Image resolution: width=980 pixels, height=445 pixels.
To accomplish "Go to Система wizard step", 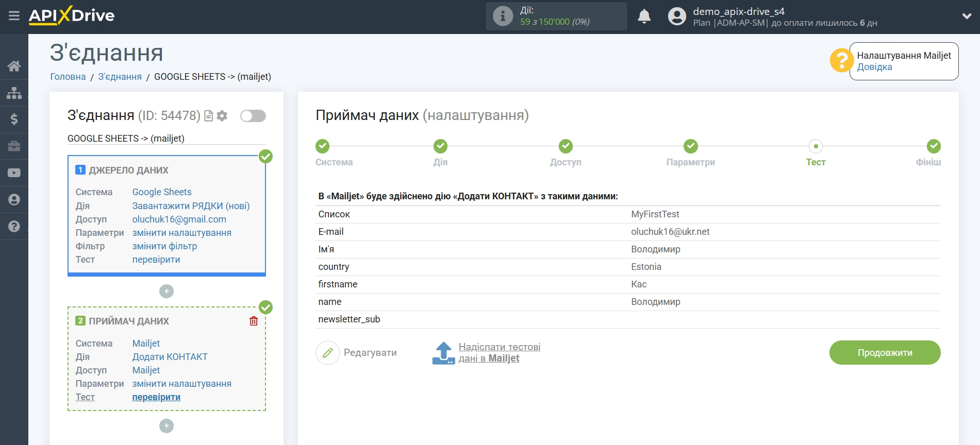I will point(323,146).
